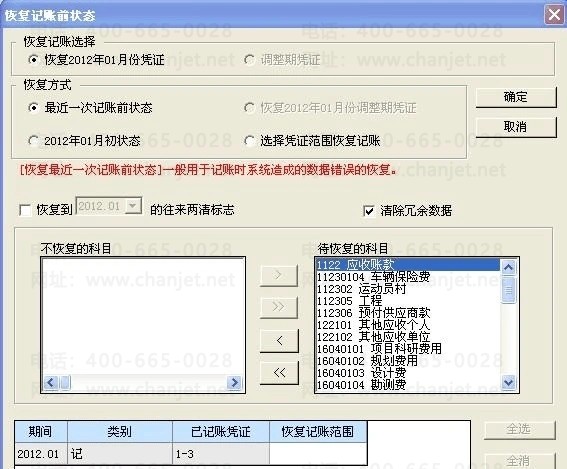Click table cell 记 in 类别 column
This screenshot has height=469, width=567.
coord(120,453)
